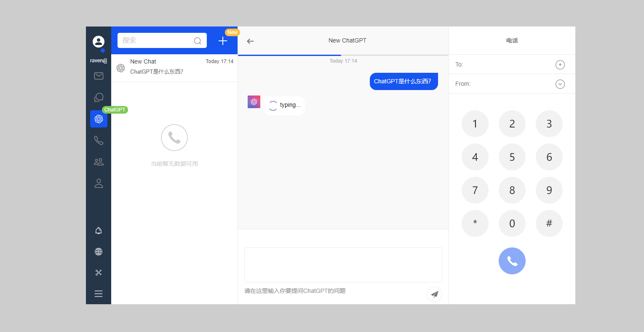Image resolution: width=644 pixels, height=332 pixels.
Task: Click the back arrow in chat header
Action: coord(250,41)
